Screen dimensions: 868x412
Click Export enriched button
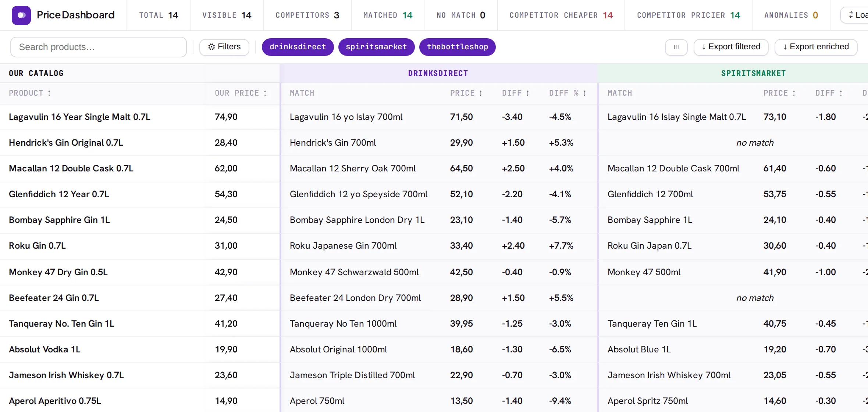[x=816, y=47]
